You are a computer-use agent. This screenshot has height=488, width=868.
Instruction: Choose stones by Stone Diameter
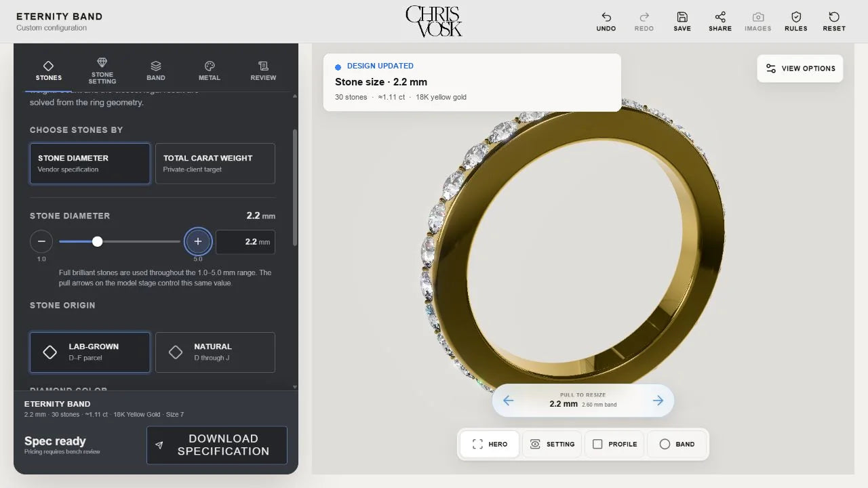pos(90,163)
